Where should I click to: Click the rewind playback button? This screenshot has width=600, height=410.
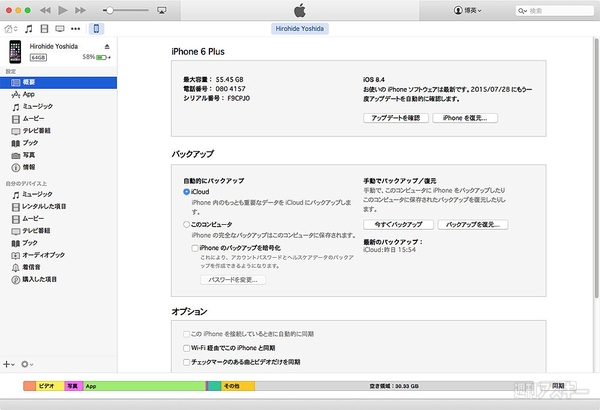coord(45,10)
